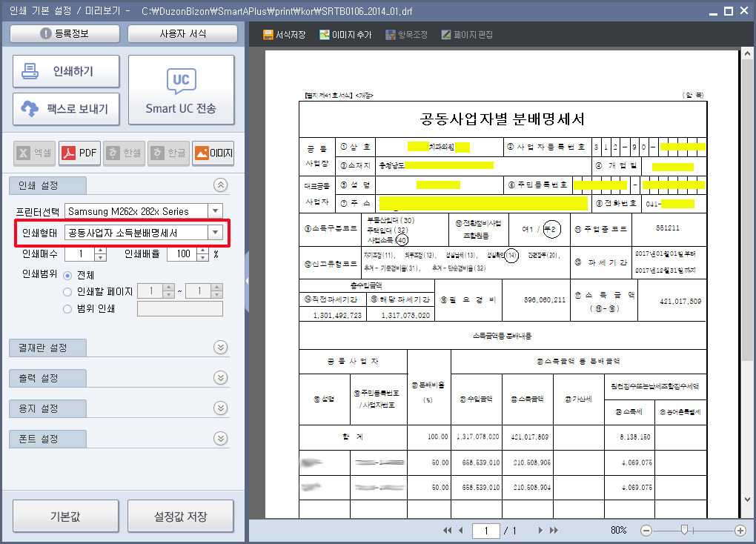Image resolution: width=756 pixels, height=544 pixels.
Task: Expand the 결재란 설정 section
Action: point(220,347)
